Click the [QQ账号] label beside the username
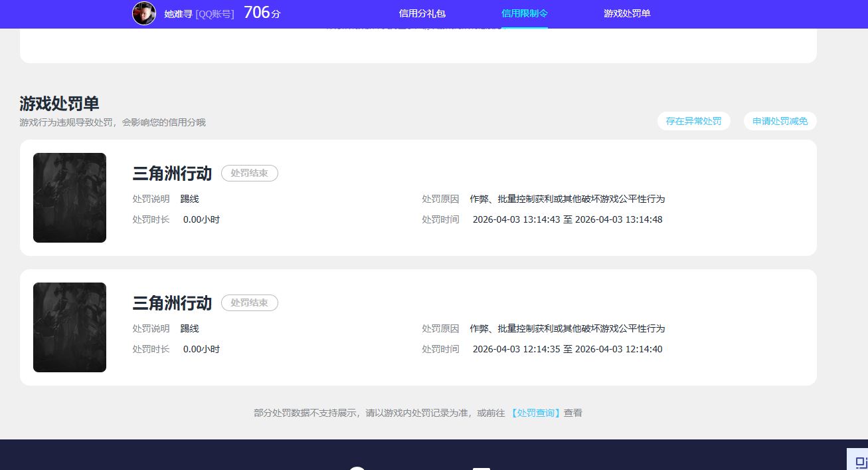 click(x=215, y=14)
